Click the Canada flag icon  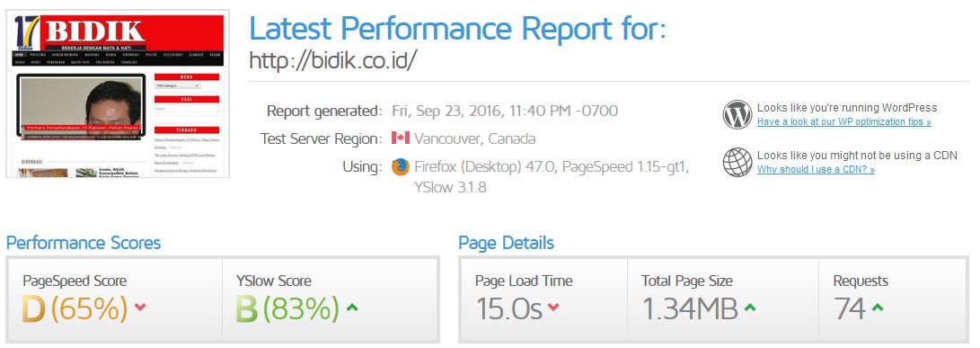point(401,138)
